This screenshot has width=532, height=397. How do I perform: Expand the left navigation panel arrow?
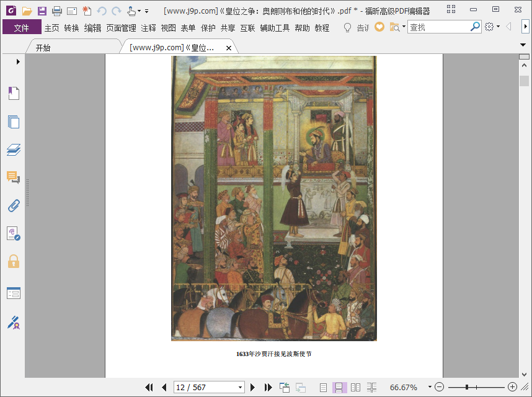pos(18,62)
